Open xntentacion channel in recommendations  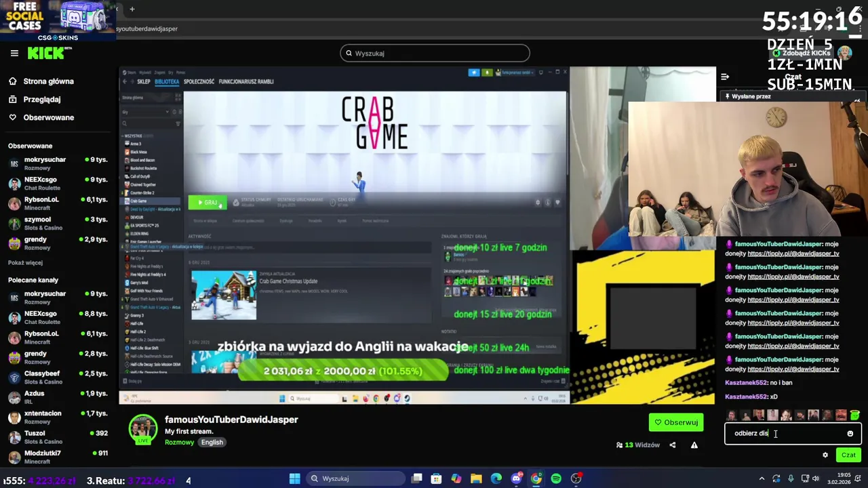point(58,417)
